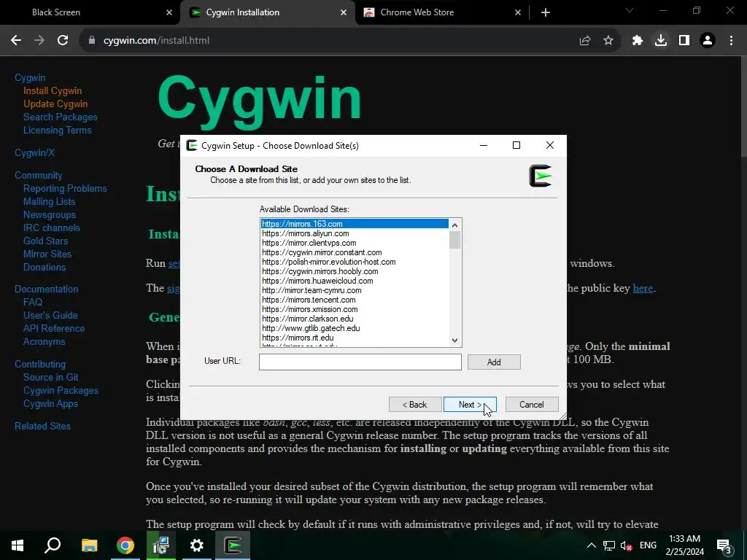This screenshot has height=560, width=747.
Task: Show hidden system tray icons
Action: pyautogui.click(x=591, y=545)
